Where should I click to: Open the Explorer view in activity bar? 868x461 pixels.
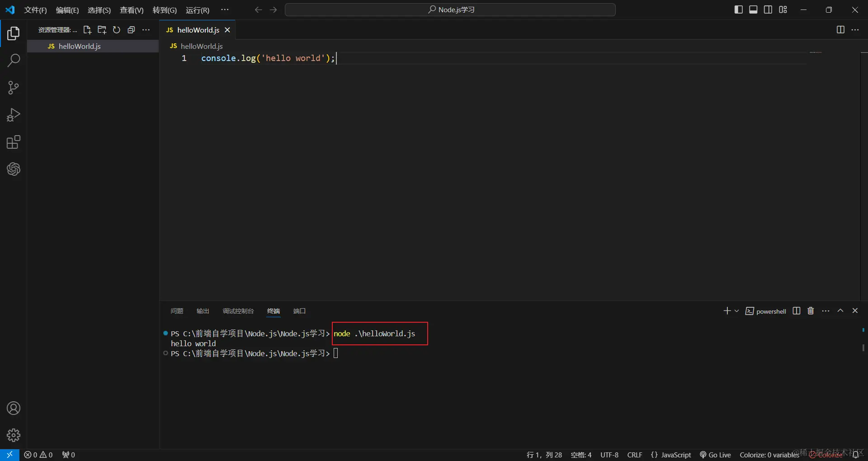[14, 33]
